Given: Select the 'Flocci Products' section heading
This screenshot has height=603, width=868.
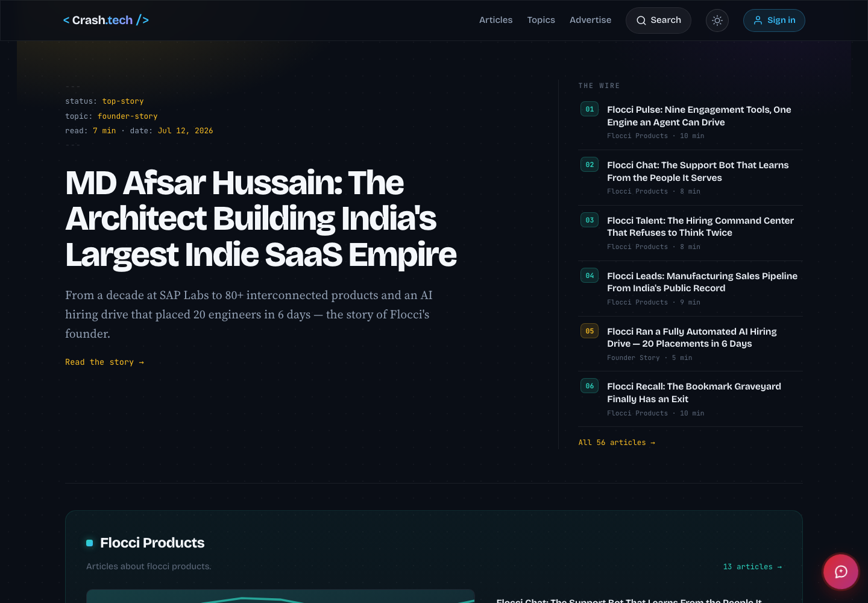Looking at the screenshot, I should point(153,543).
